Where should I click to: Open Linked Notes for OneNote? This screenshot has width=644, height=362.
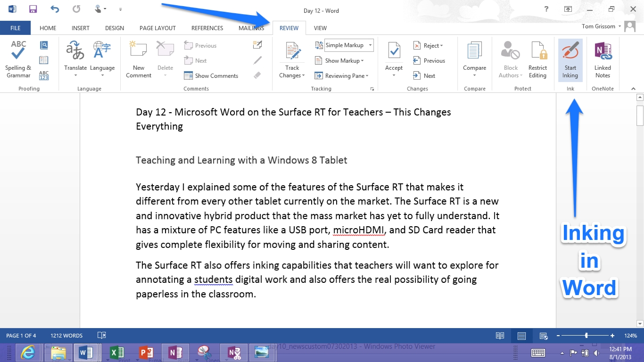click(603, 60)
